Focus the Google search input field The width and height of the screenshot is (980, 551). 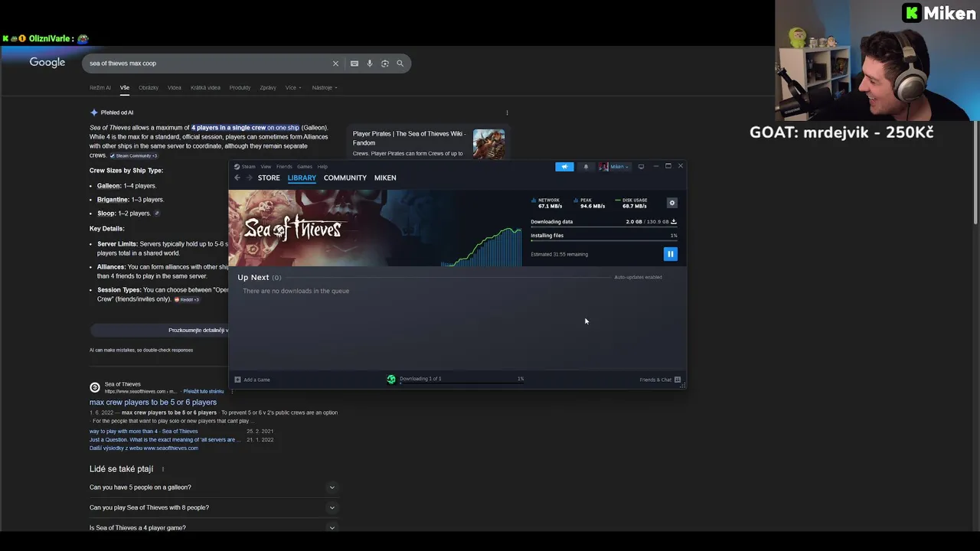click(207, 64)
